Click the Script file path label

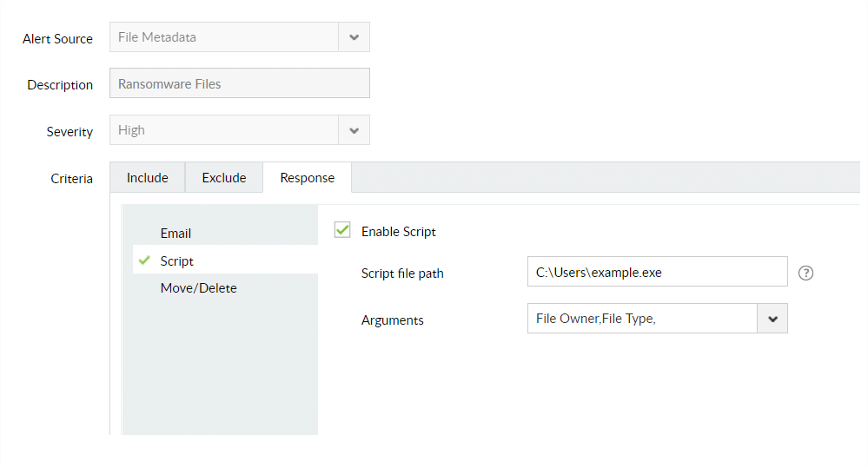pyautogui.click(x=402, y=274)
